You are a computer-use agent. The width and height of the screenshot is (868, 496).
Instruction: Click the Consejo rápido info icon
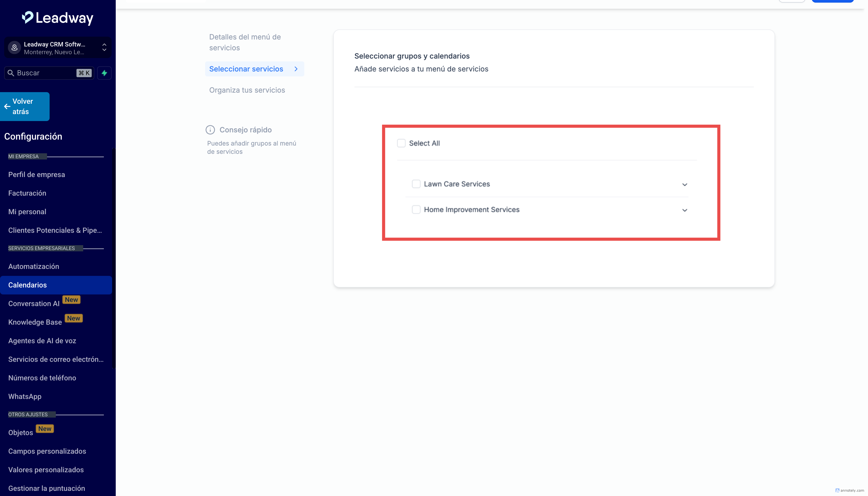pos(210,130)
